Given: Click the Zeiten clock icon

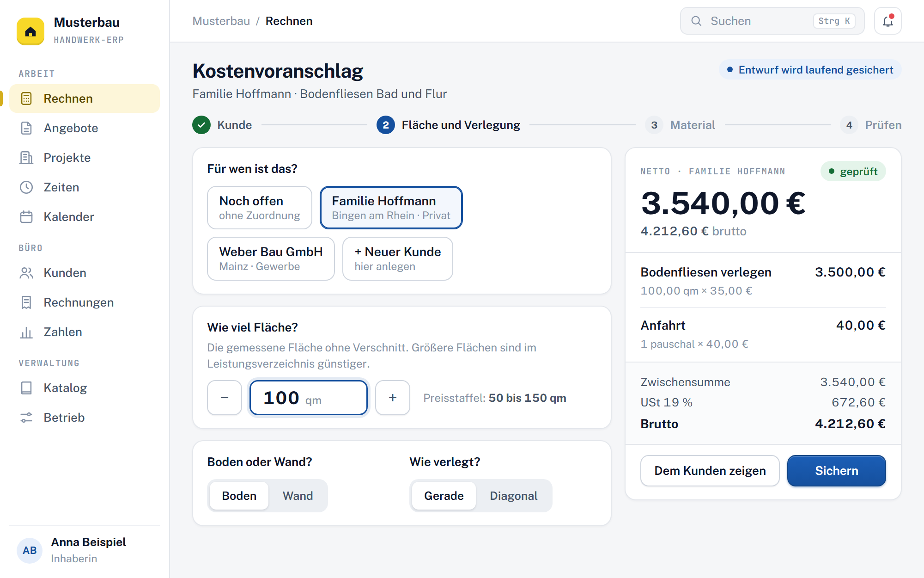Looking at the screenshot, I should tap(26, 187).
